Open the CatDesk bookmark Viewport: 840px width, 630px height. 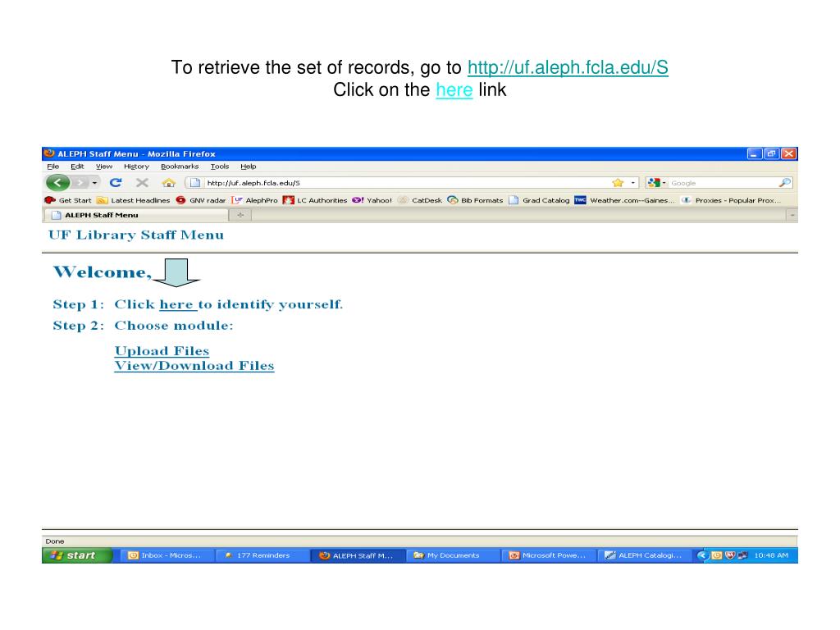[420, 200]
